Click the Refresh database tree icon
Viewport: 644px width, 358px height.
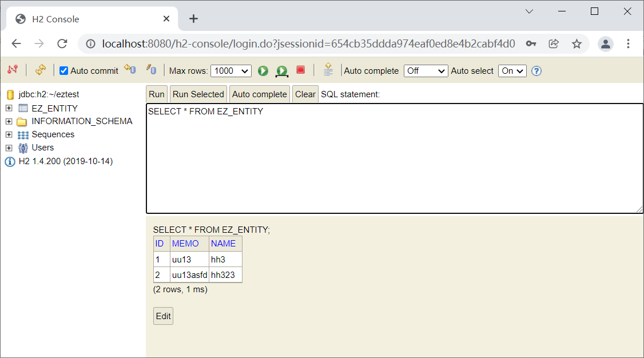click(40, 69)
